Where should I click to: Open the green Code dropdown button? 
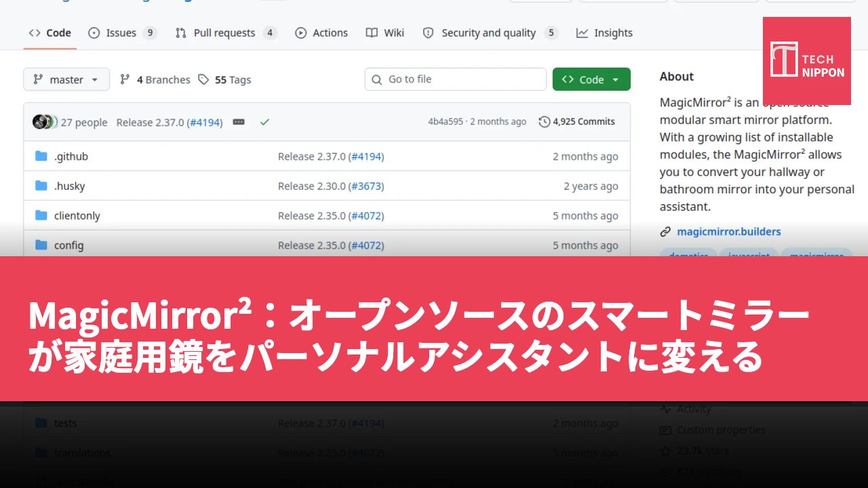coord(591,79)
